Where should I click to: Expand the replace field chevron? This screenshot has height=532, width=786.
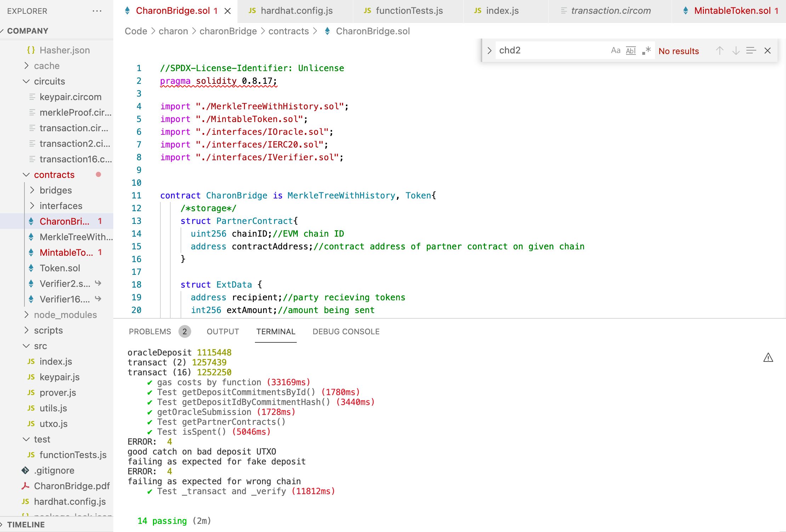(489, 51)
